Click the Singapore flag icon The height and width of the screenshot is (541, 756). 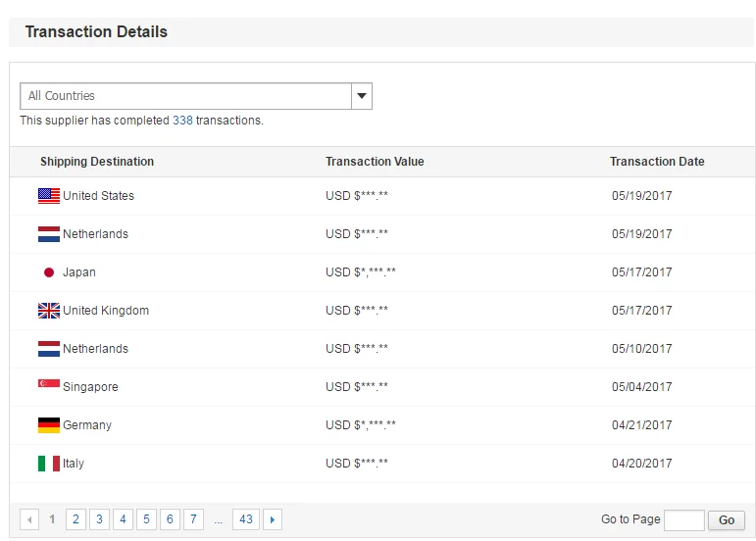pyautogui.click(x=49, y=386)
